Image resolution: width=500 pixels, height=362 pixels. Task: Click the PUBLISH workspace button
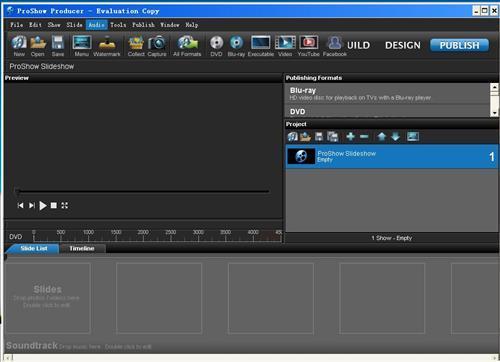point(459,45)
